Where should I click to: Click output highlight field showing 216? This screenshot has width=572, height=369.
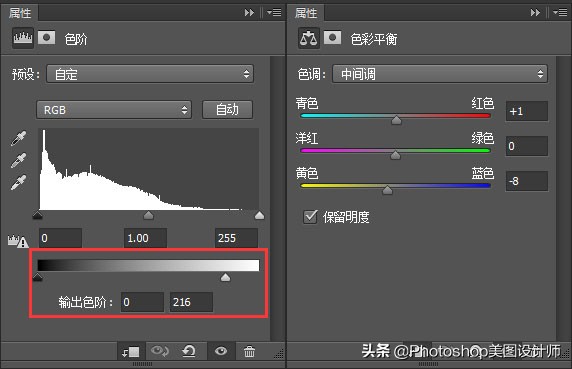(x=191, y=302)
